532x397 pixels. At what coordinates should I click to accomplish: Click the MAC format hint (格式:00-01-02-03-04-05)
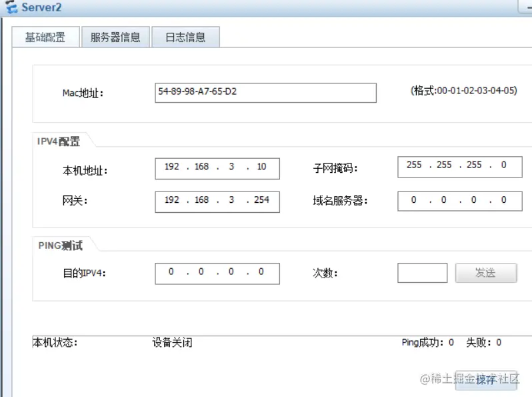click(x=463, y=90)
